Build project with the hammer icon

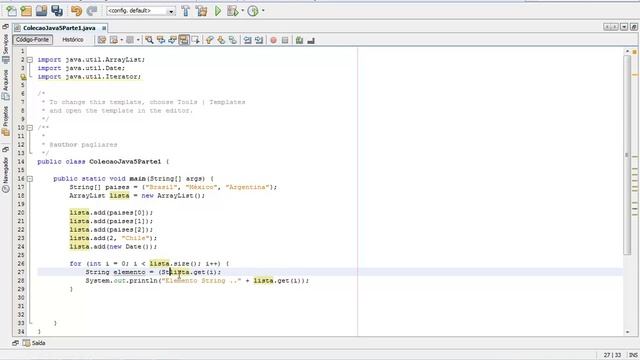tap(186, 11)
